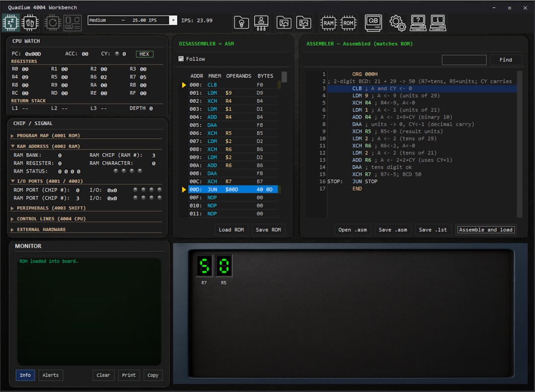This screenshot has width=535, height=392.
Task: Open the RAM chip viewer icon
Action: coord(328,22)
